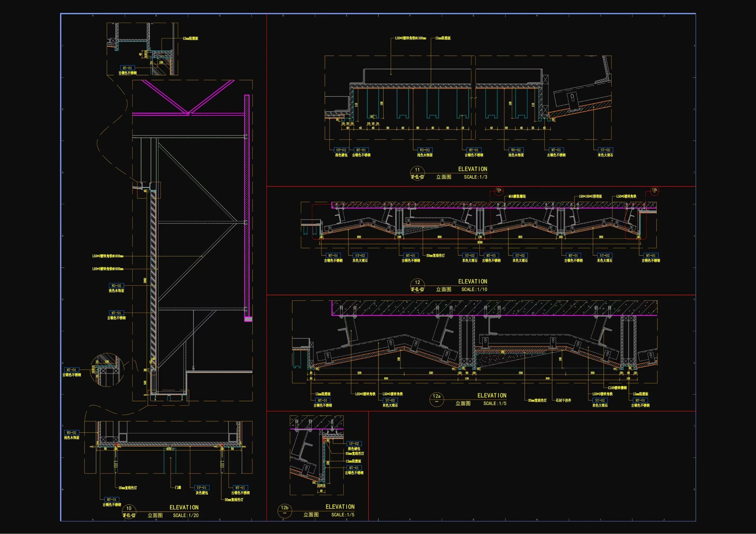Click the SCALE:1/20 text
Screen dimensions: 756x534
pos(185,516)
